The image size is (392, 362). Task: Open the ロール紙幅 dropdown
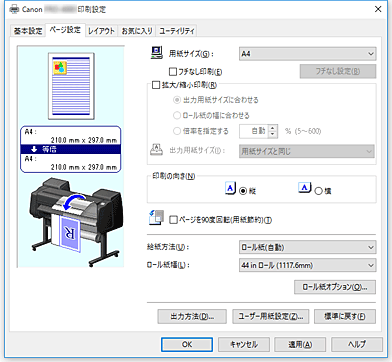point(307,265)
